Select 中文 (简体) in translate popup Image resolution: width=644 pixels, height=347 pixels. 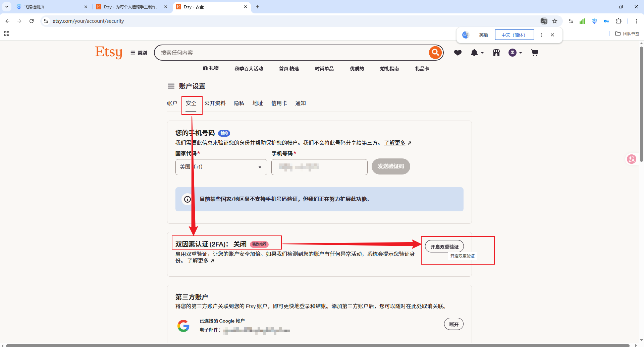pos(514,35)
